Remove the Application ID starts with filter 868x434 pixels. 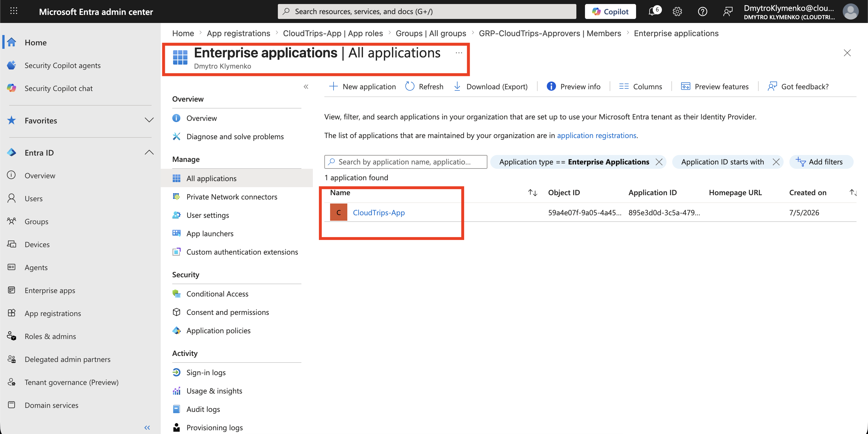776,162
